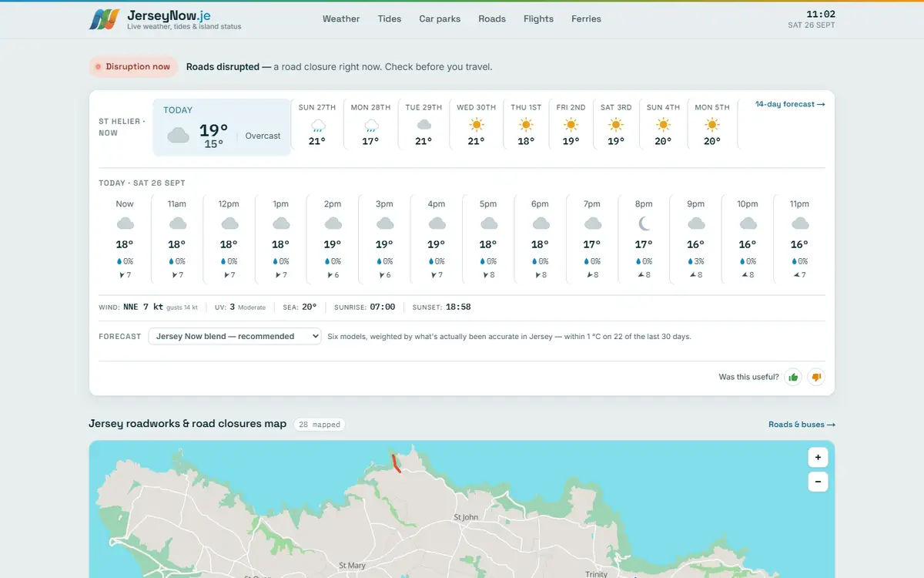The width and height of the screenshot is (924, 578).
Task: Click the 11:02 clock in header
Action: (x=821, y=14)
